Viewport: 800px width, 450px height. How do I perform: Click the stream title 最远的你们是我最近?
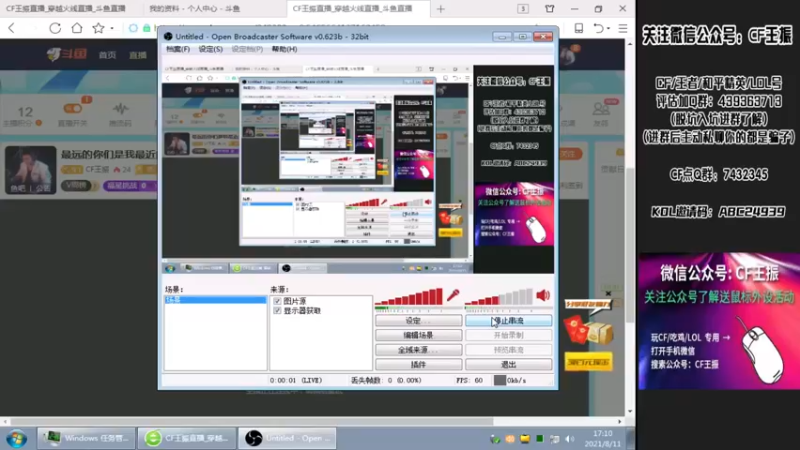point(109,154)
